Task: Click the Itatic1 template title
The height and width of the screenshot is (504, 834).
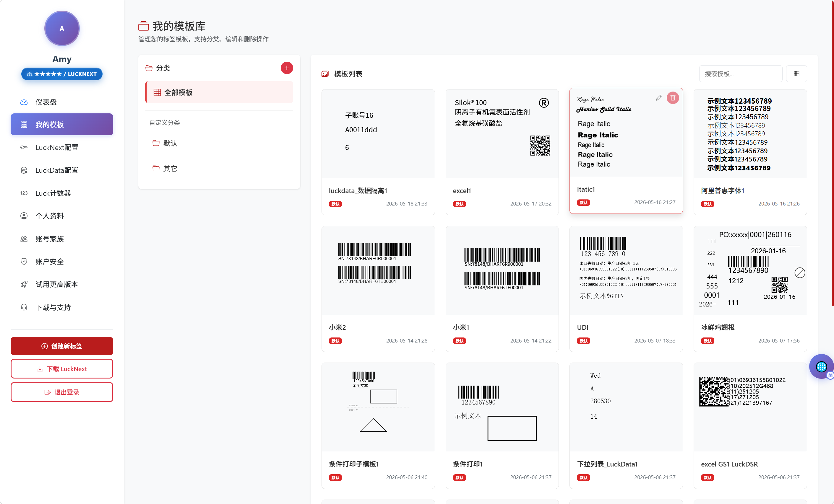Action: [x=586, y=190]
